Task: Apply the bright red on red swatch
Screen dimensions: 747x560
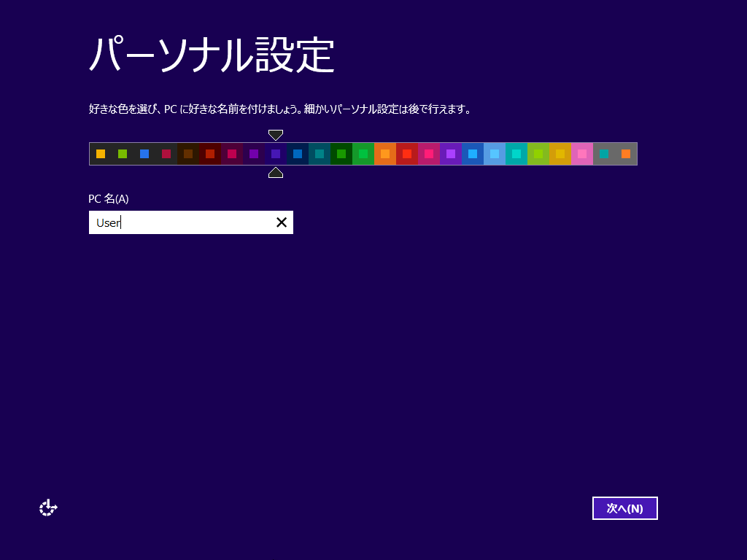Action: click(407, 154)
